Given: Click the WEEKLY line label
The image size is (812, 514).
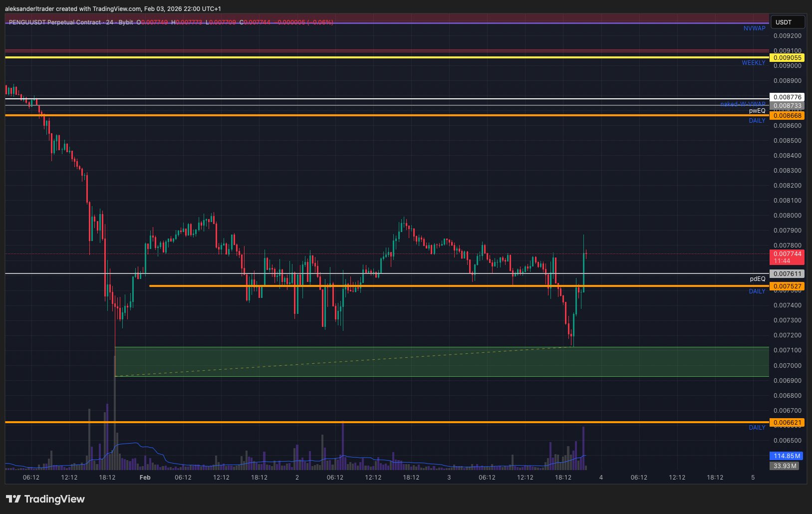Looking at the screenshot, I should pyautogui.click(x=754, y=63).
